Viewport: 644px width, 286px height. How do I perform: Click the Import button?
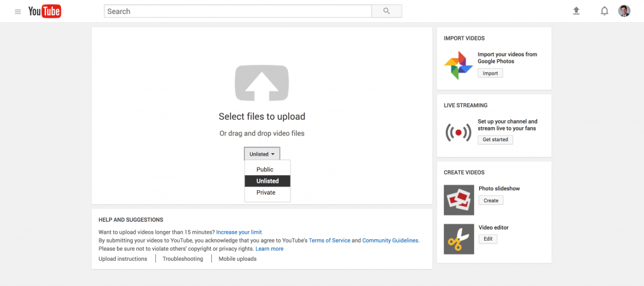(490, 73)
